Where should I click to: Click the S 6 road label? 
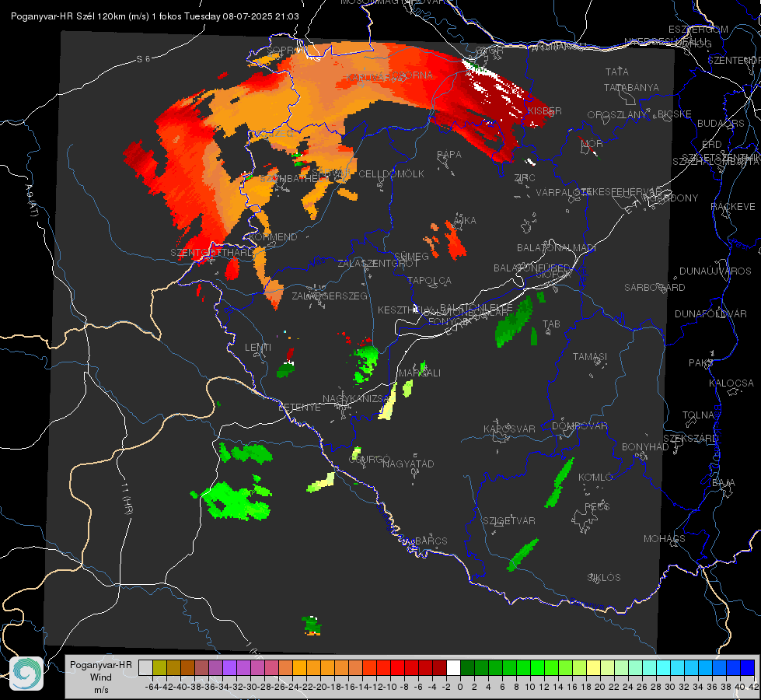point(143,59)
